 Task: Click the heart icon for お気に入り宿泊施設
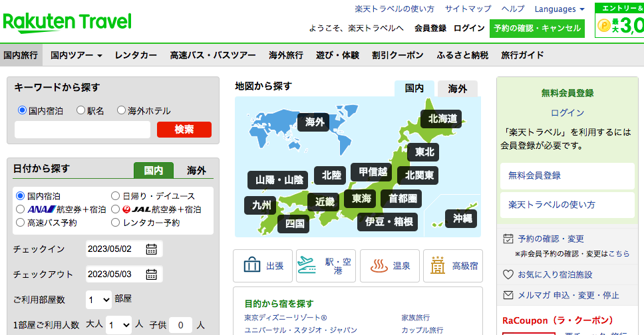point(508,275)
